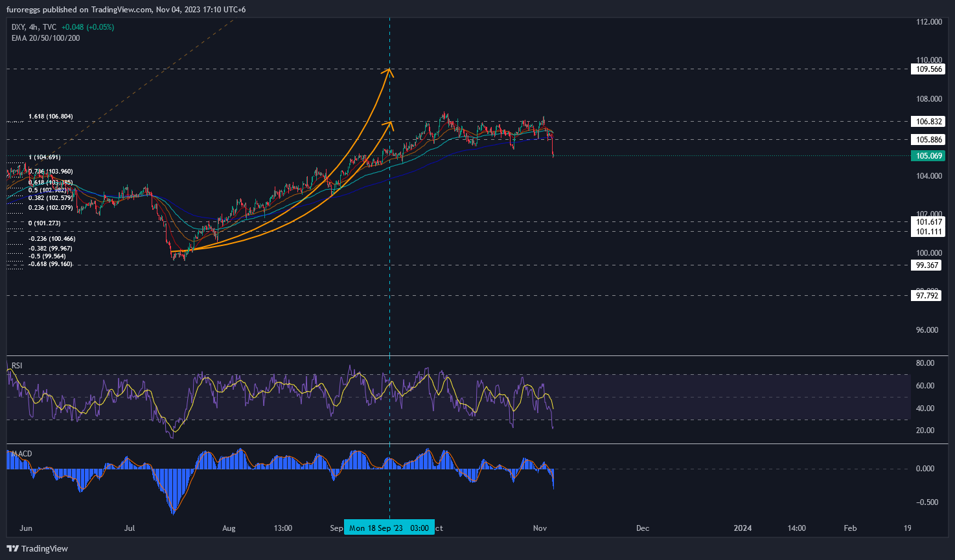
Task: Click the current price tag 105.069
Action: point(929,155)
